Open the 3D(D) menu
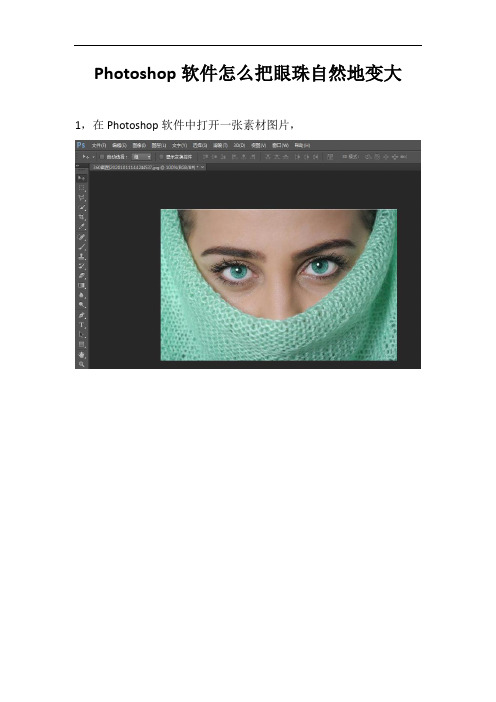Viewport: 496px width, 702px height. click(x=239, y=146)
